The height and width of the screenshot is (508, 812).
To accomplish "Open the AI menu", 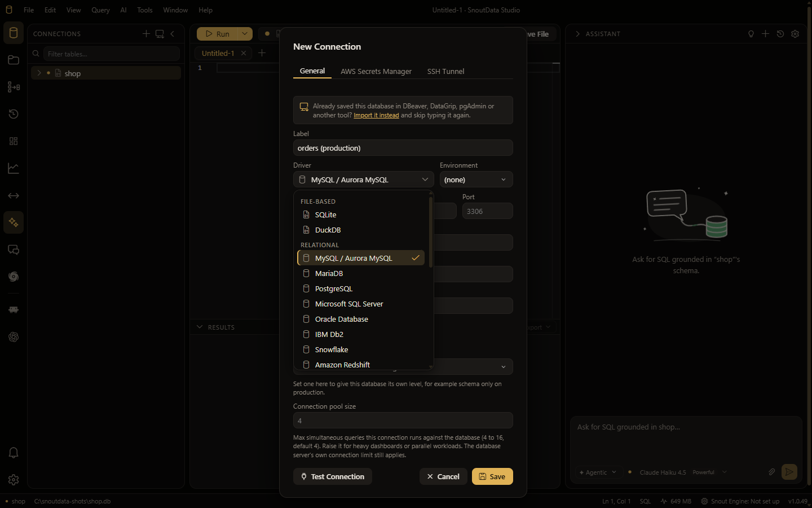I will point(123,10).
